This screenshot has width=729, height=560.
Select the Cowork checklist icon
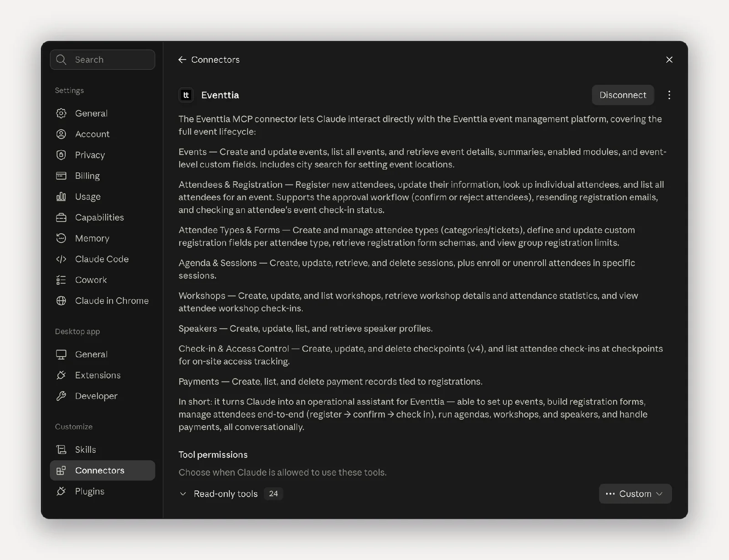[x=61, y=280]
